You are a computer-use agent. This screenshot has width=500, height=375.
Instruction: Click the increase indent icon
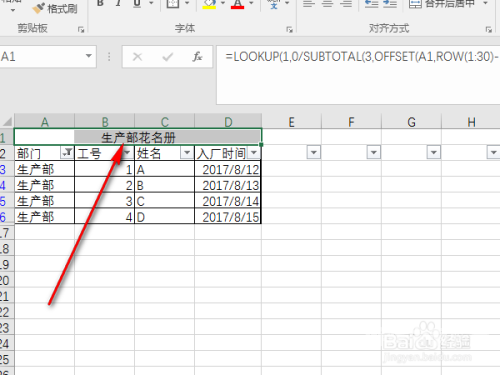[390, 4]
